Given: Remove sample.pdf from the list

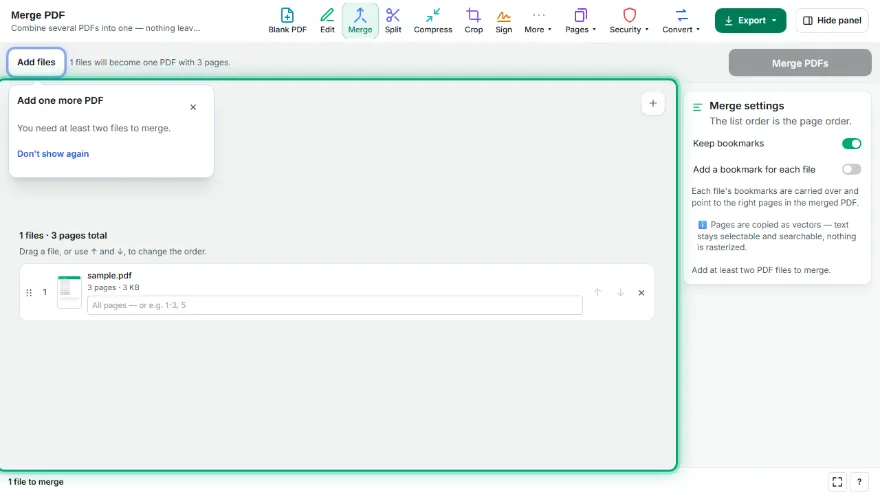Looking at the screenshot, I should point(641,292).
